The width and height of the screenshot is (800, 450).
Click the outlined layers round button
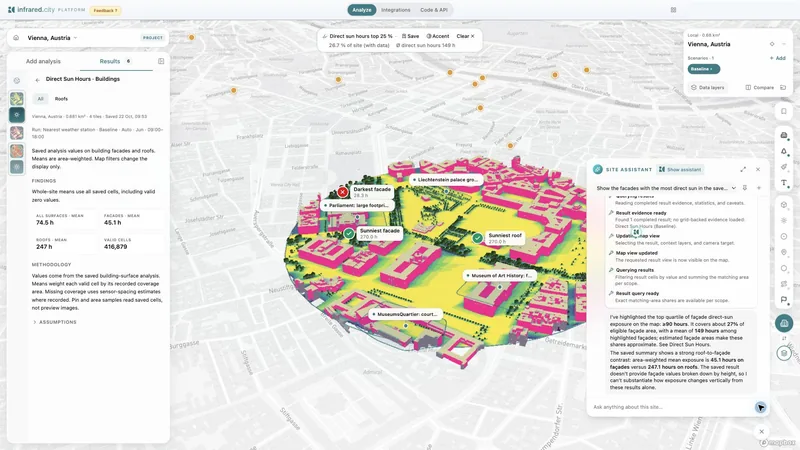pyautogui.click(x=784, y=353)
